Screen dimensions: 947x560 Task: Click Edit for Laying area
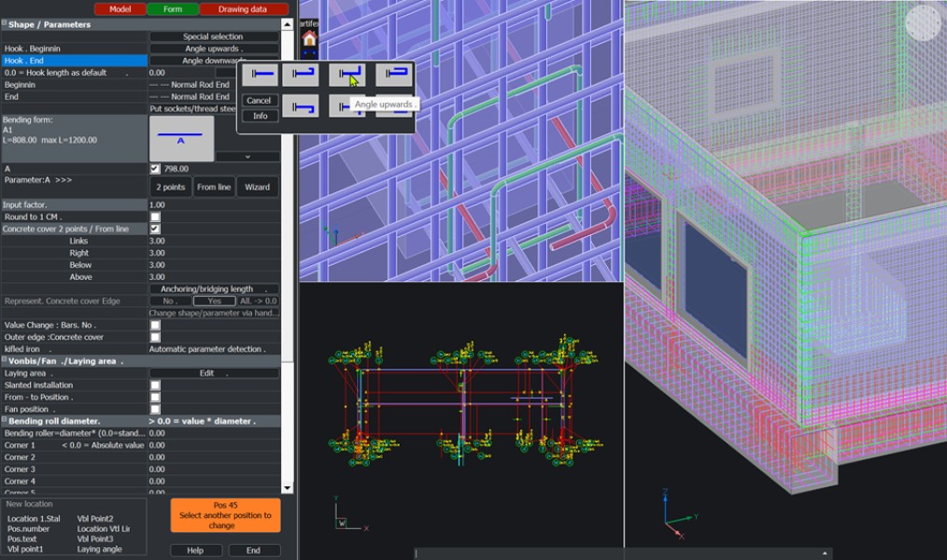click(x=215, y=373)
